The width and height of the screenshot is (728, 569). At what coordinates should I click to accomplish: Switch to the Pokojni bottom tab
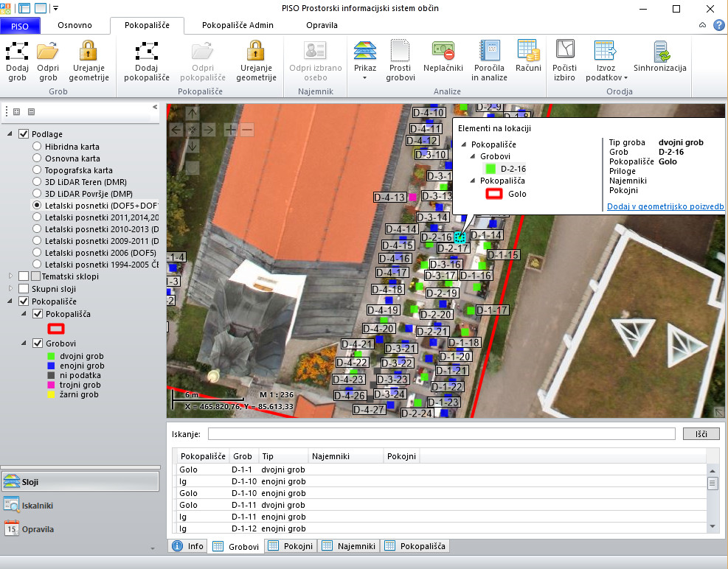[x=291, y=546]
